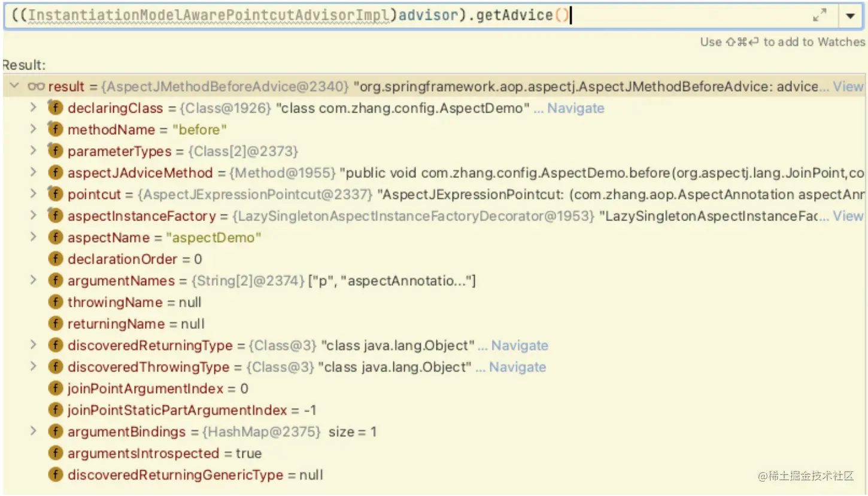Select the aspectName = "aspectDemo" row text
The width and height of the screenshot is (868, 496).
coord(165,238)
